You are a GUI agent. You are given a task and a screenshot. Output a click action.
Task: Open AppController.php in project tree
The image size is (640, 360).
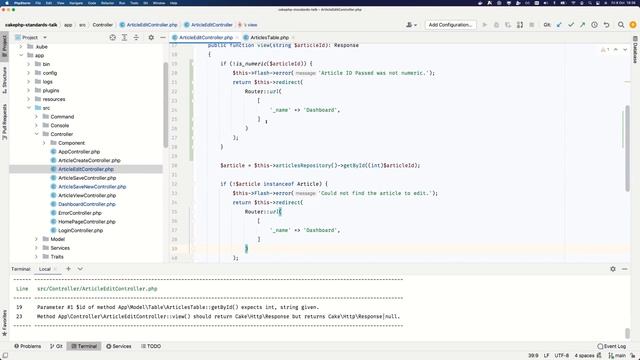pyautogui.click(x=79, y=151)
